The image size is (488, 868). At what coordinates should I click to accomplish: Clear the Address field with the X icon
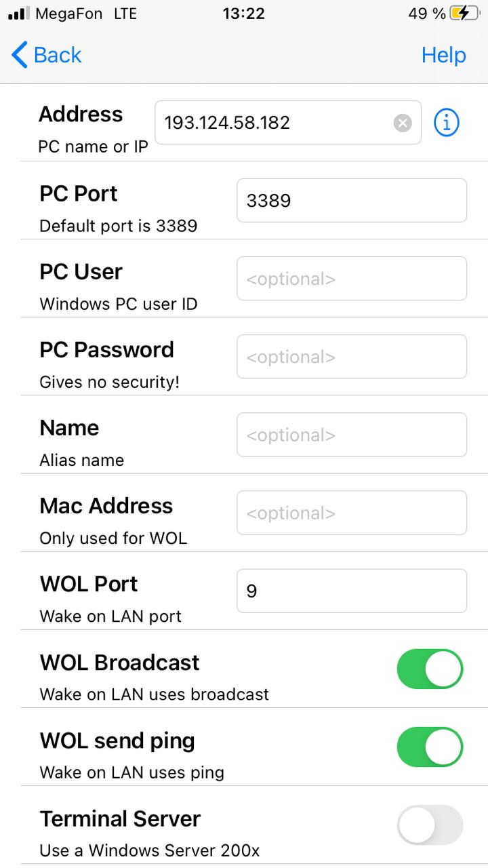tap(403, 123)
